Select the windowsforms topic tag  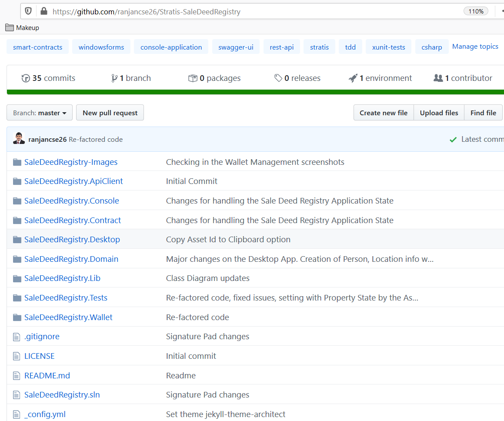click(101, 47)
